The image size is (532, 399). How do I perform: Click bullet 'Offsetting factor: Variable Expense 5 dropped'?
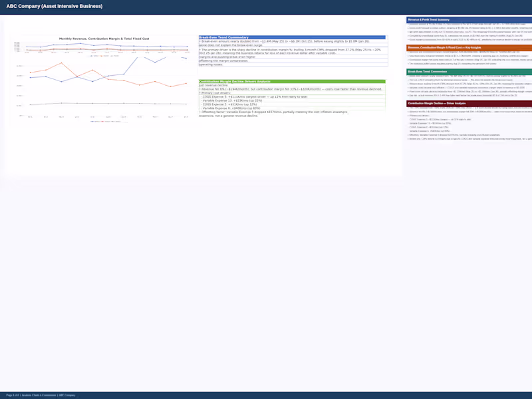coord(273,112)
